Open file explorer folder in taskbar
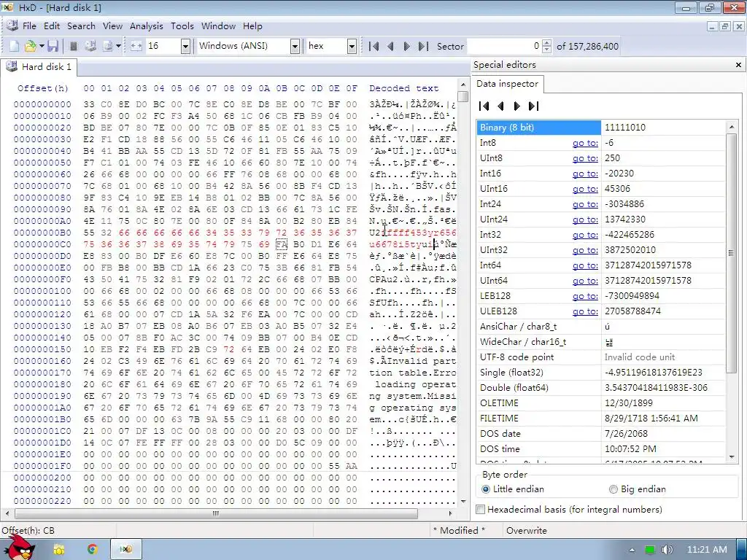This screenshot has width=747, height=560. 59,550
